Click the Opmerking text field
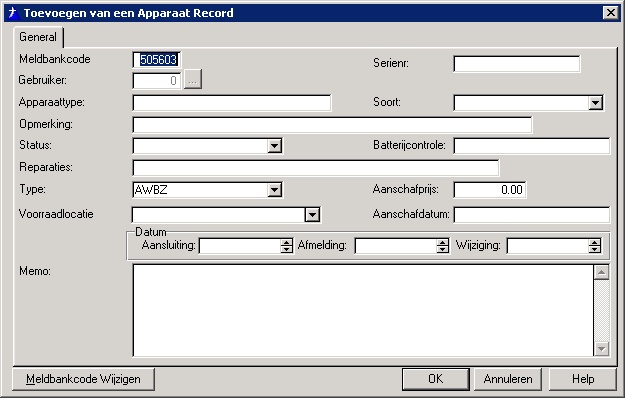 (x=332, y=125)
